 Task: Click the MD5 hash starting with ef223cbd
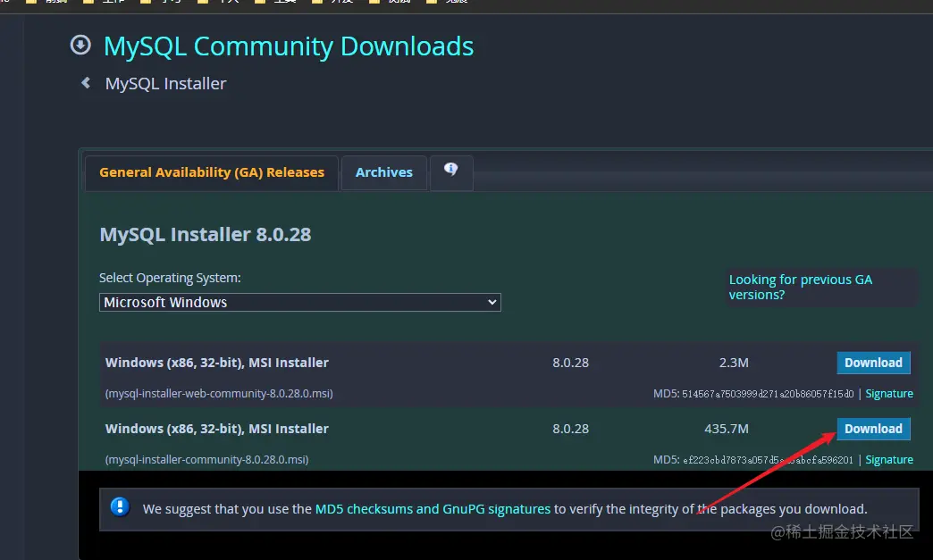pyautogui.click(x=768, y=460)
